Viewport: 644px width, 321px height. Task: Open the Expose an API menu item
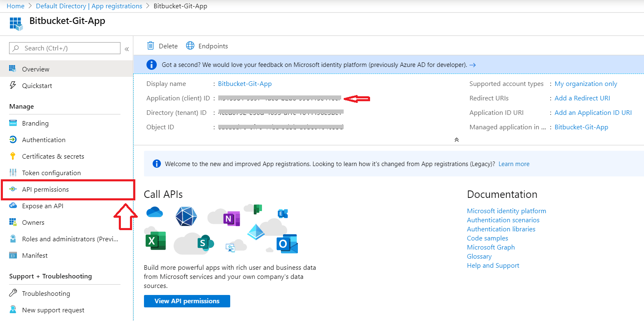66,206
